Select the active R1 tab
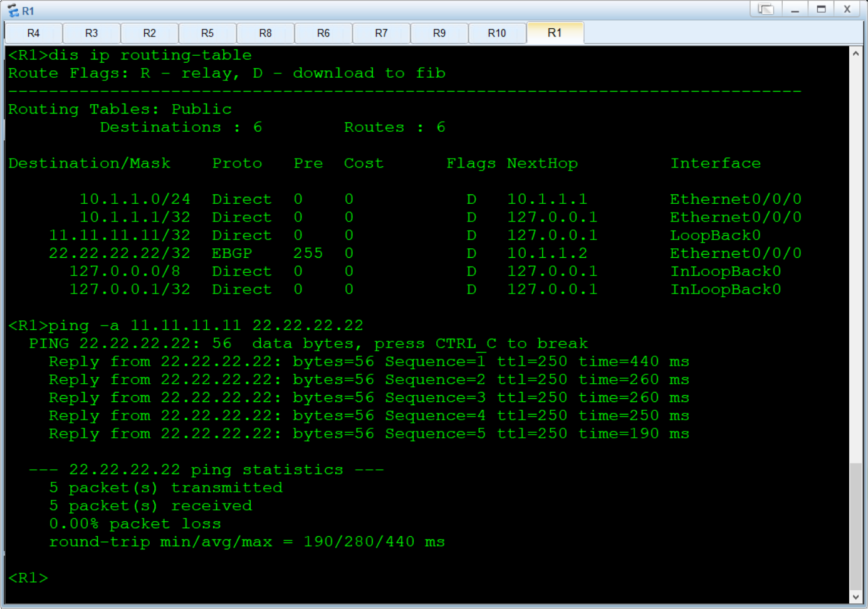 click(555, 33)
